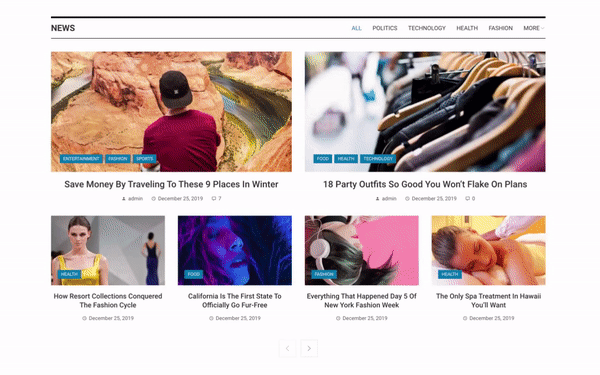Open the TECHNOLOGY category tab
The image size is (600, 375).
point(427,28)
